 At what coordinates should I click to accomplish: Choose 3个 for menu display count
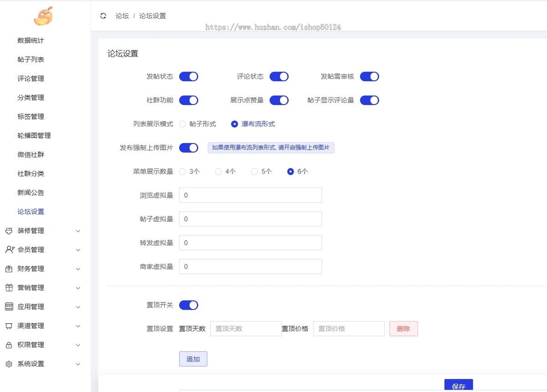(190, 172)
